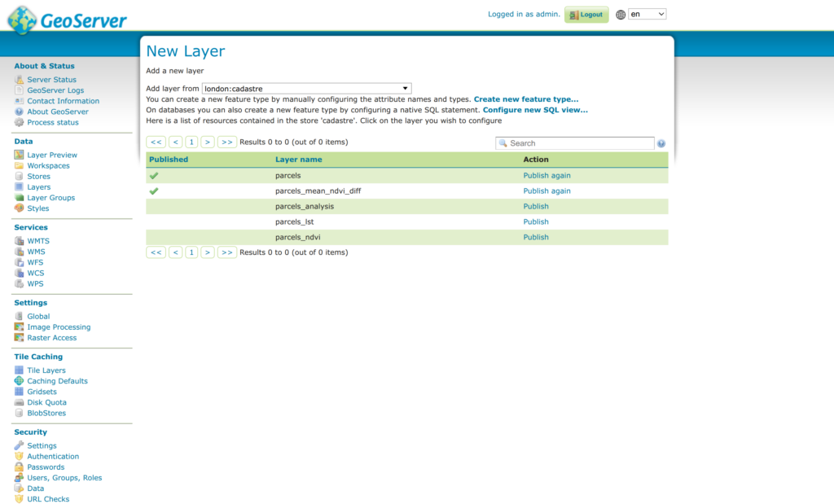Open Stores in the Data menu
The image size is (834, 504).
[x=38, y=177]
